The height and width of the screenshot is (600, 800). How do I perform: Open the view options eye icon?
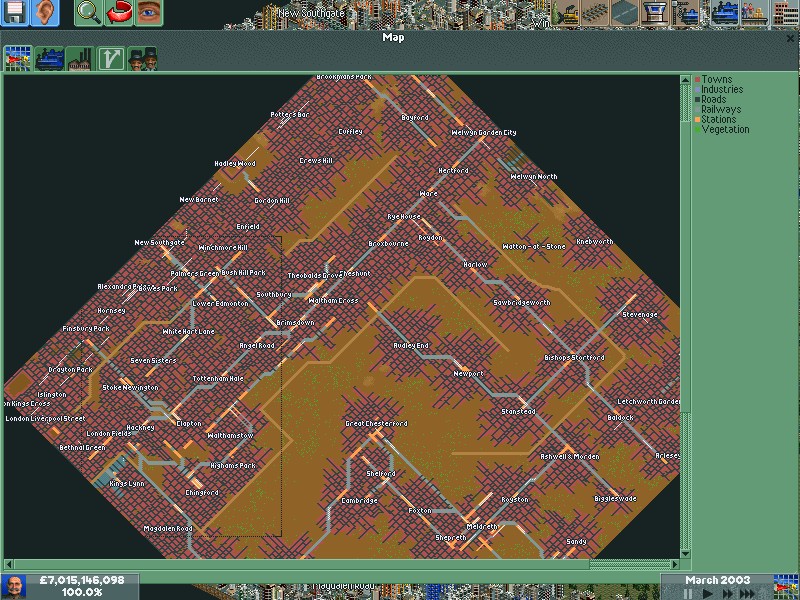(x=148, y=13)
